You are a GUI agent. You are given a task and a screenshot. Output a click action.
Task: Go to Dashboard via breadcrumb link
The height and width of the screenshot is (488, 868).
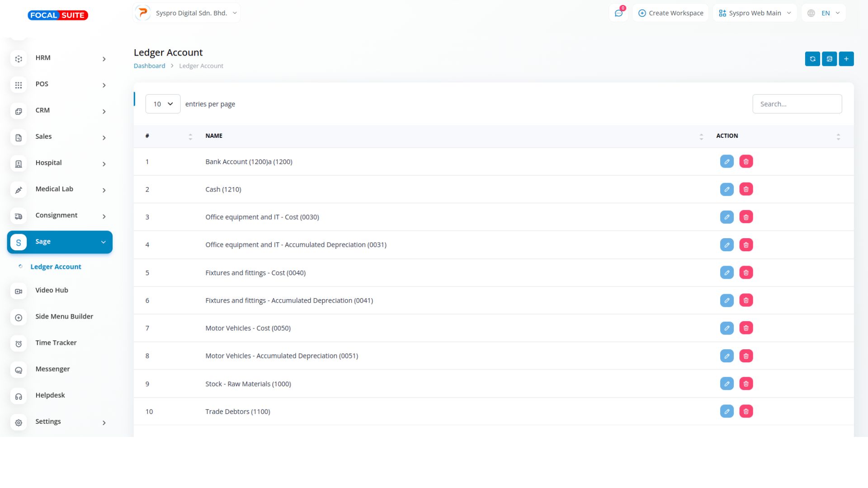coord(149,66)
